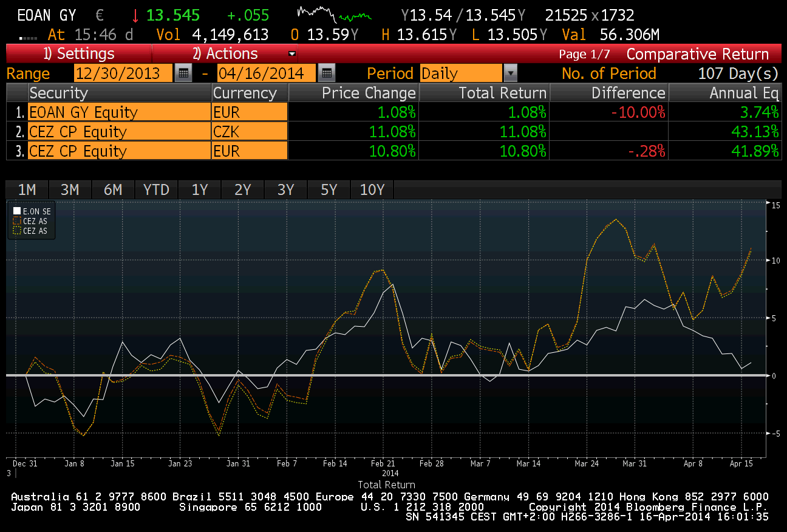Select the 5Y range tab
The height and width of the screenshot is (532, 787).
tap(329, 189)
